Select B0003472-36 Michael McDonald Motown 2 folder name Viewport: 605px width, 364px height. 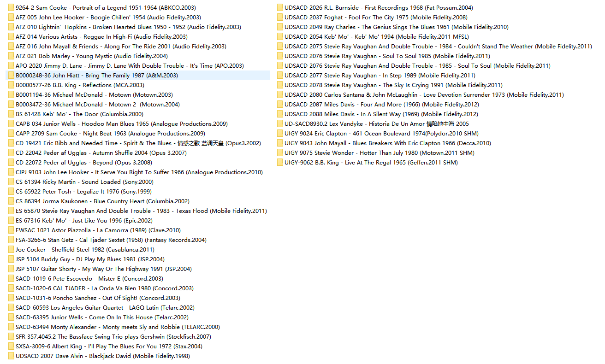pos(98,105)
